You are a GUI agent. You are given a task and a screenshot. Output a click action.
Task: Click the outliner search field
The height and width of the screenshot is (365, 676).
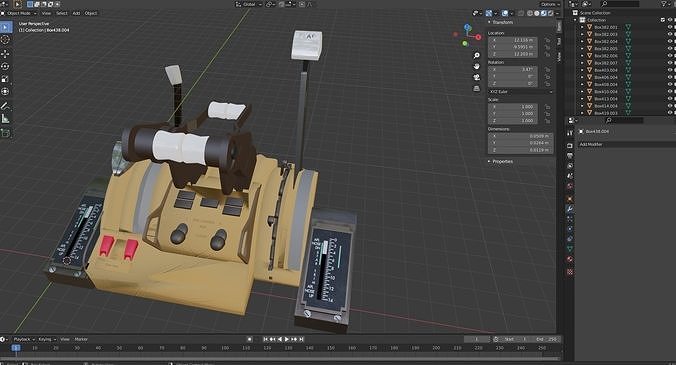620,4
